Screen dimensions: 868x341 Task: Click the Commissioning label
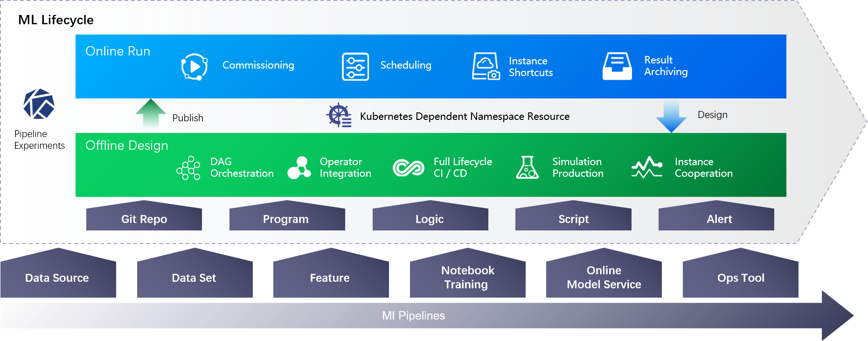(258, 65)
